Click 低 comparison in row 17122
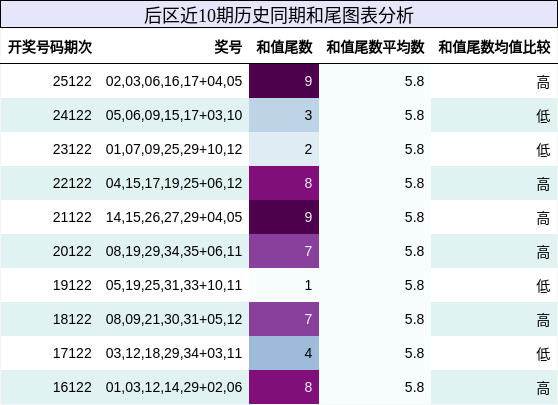 pyautogui.click(x=543, y=354)
